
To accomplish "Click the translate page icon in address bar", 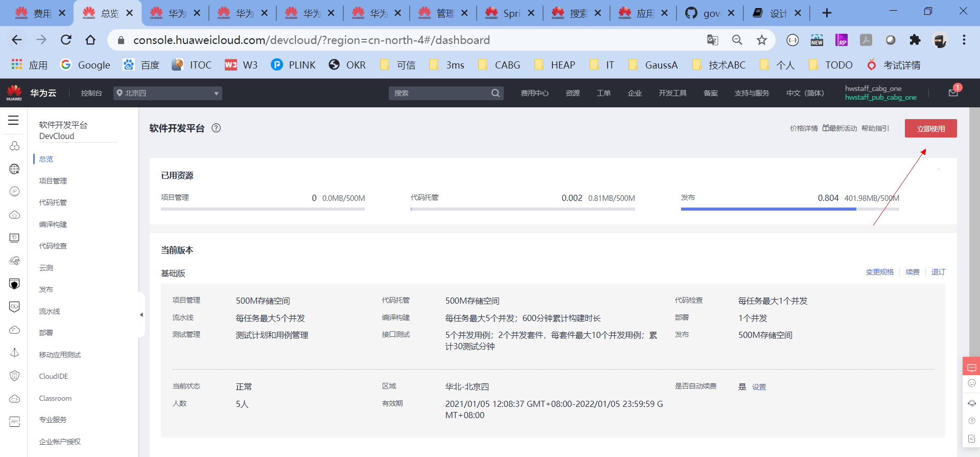I will click(x=712, y=40).
